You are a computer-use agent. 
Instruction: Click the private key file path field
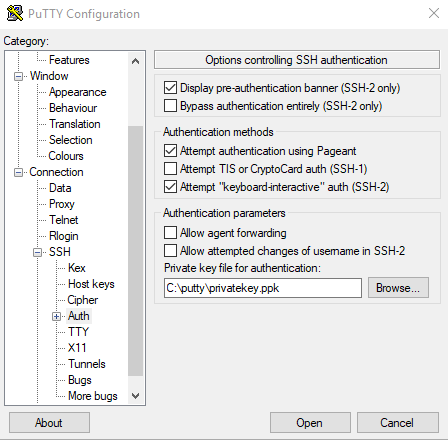click(263, 288)
